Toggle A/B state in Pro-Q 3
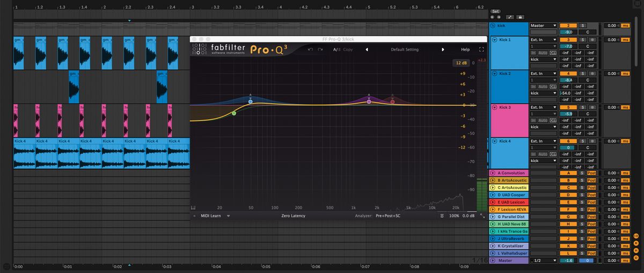 pyautogui.click(x=336, y=49)
